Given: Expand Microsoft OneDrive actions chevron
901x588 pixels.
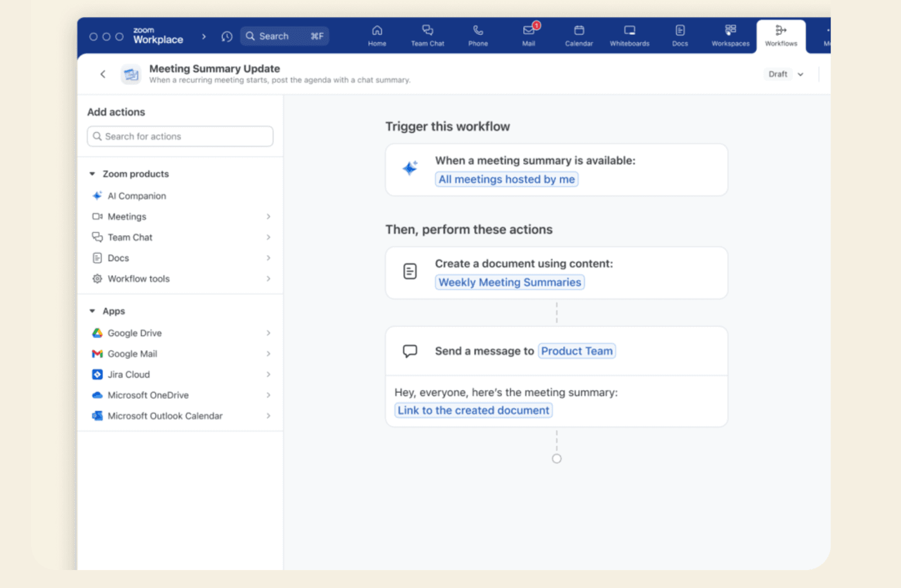Looking at the screenshot, I should point(268,395).
